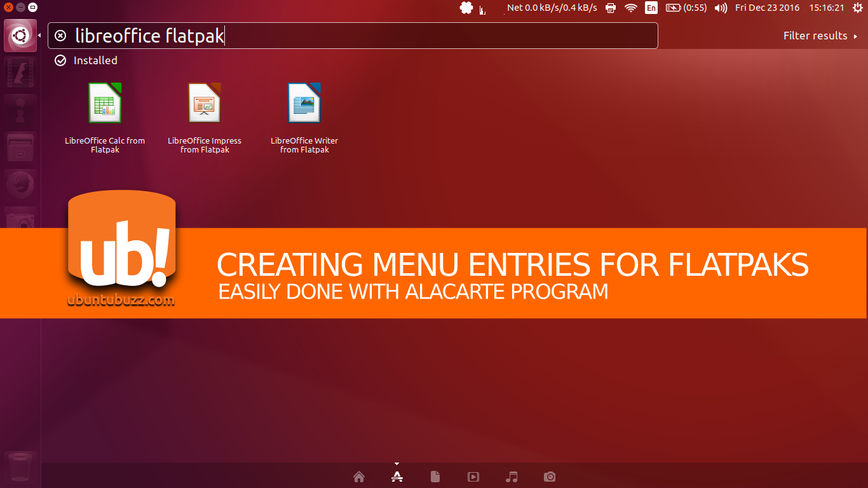Screen dimensions: 868x488
Task: Launch LibreOffice Writer from Flatpak
Action: pyautogui.click(x=304, y=103)
